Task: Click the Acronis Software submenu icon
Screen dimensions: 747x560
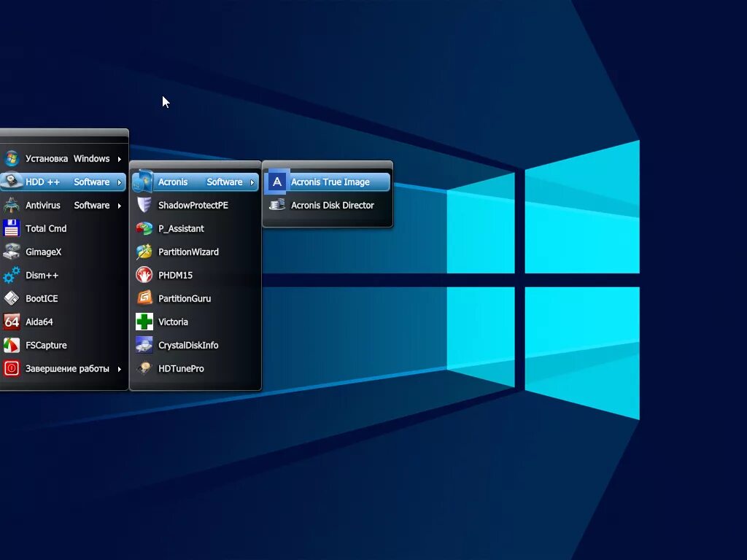Action: coord(143,182)
